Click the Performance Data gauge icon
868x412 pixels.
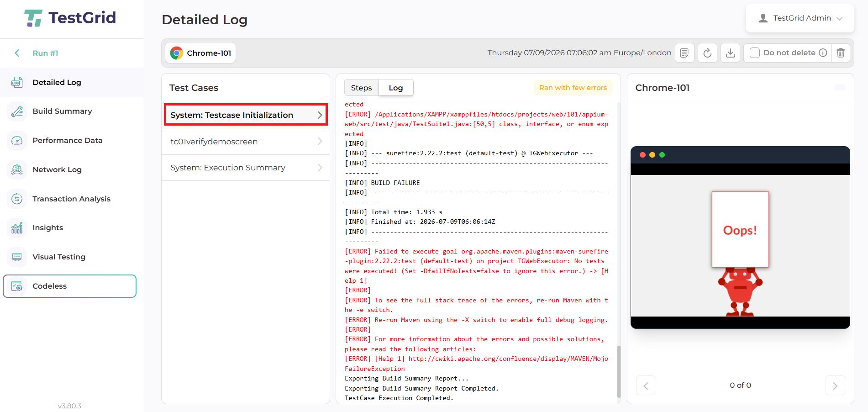17,140
